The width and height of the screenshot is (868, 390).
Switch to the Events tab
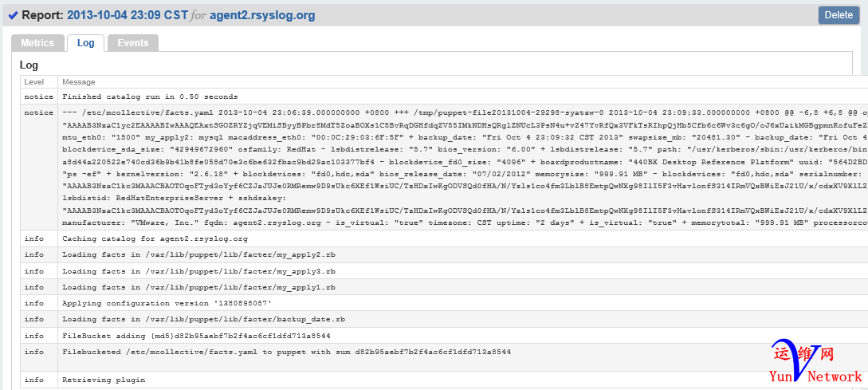133,42
